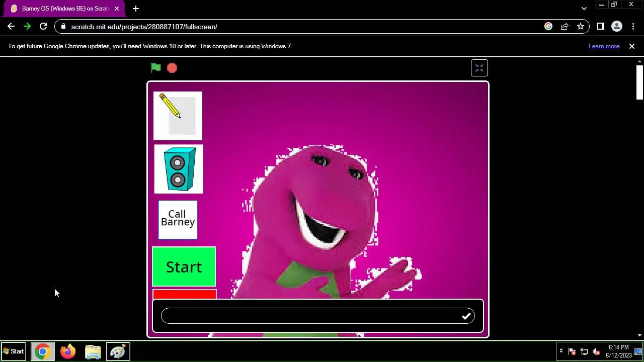Open Action Center flag icon
This screenshot has height=362, width=644.
click(x=572, y=351)
